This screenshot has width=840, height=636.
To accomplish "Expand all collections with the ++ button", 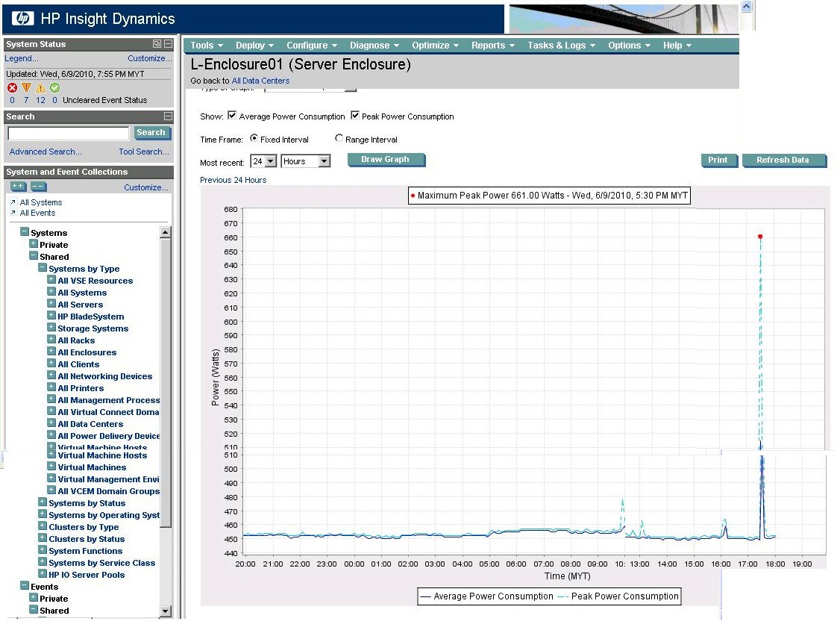I will tap(18, 187).
